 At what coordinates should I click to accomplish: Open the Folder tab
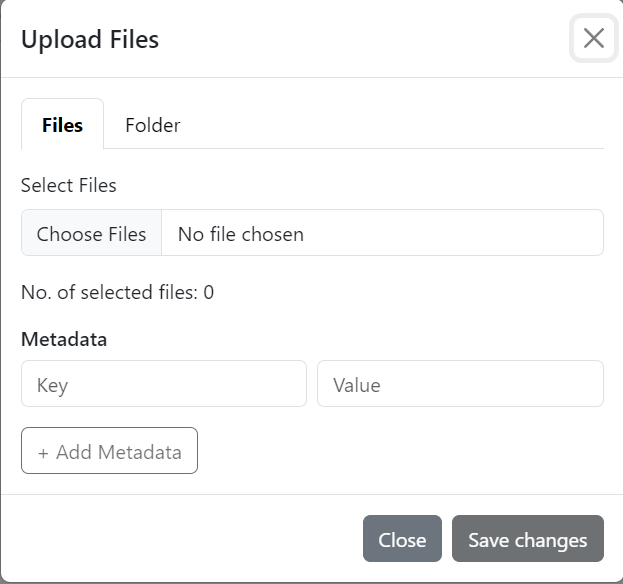(x=152, y=125)
